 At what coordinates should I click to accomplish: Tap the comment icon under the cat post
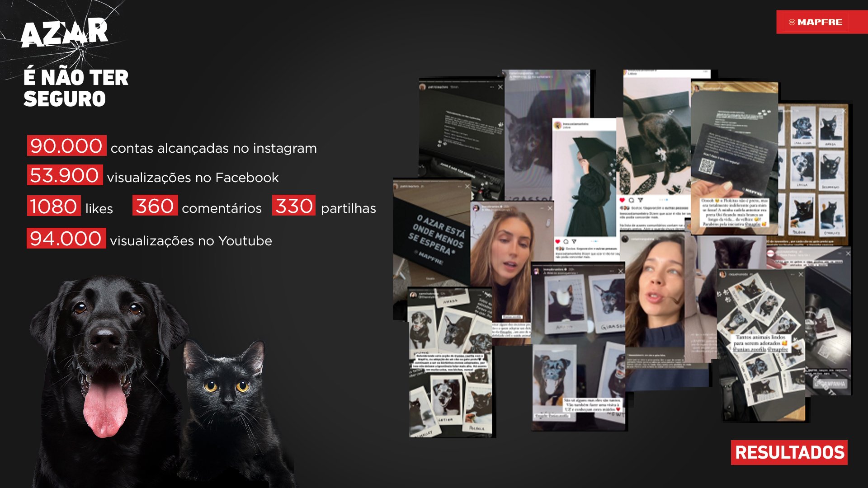pyautogui.click(x=631, y=200)
